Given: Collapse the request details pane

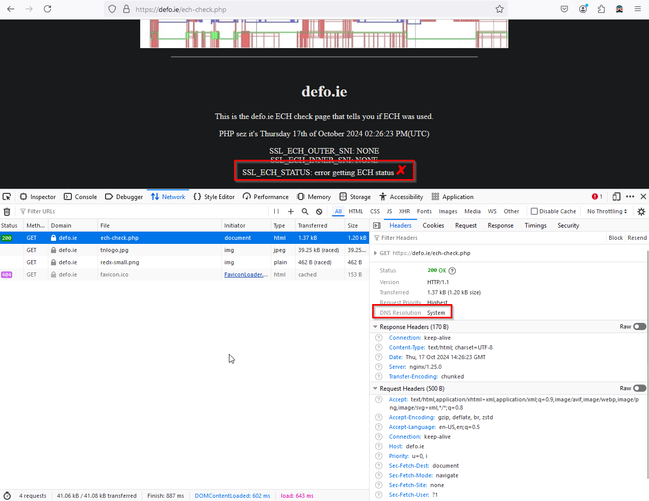Looking at the screenshot, I should point(376,226).
